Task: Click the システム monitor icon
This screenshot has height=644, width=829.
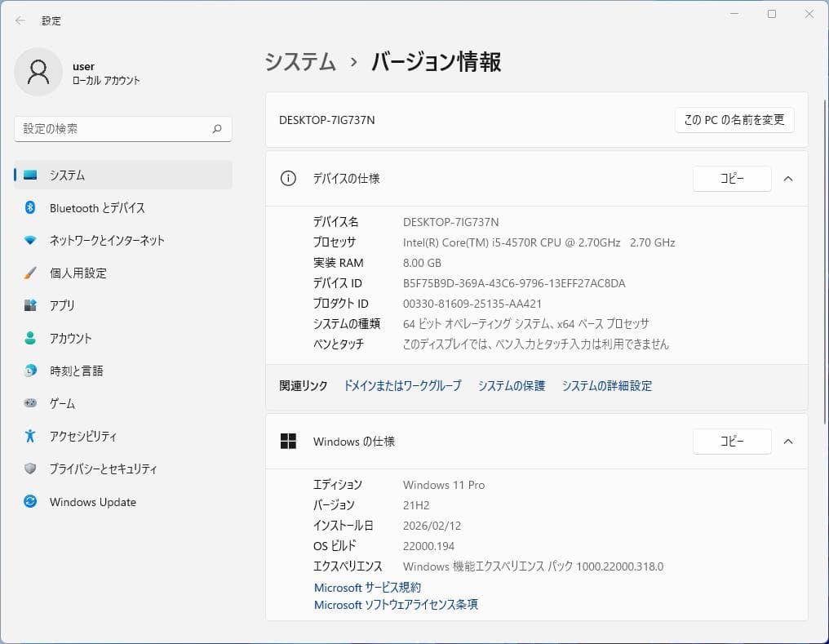Action: [x=30, y=175]
